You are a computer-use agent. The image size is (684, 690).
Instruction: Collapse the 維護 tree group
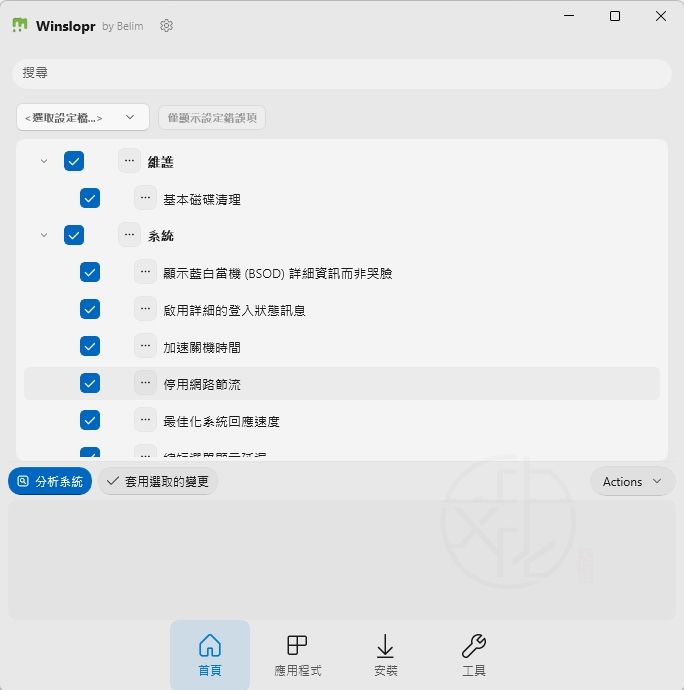point(44,161)
